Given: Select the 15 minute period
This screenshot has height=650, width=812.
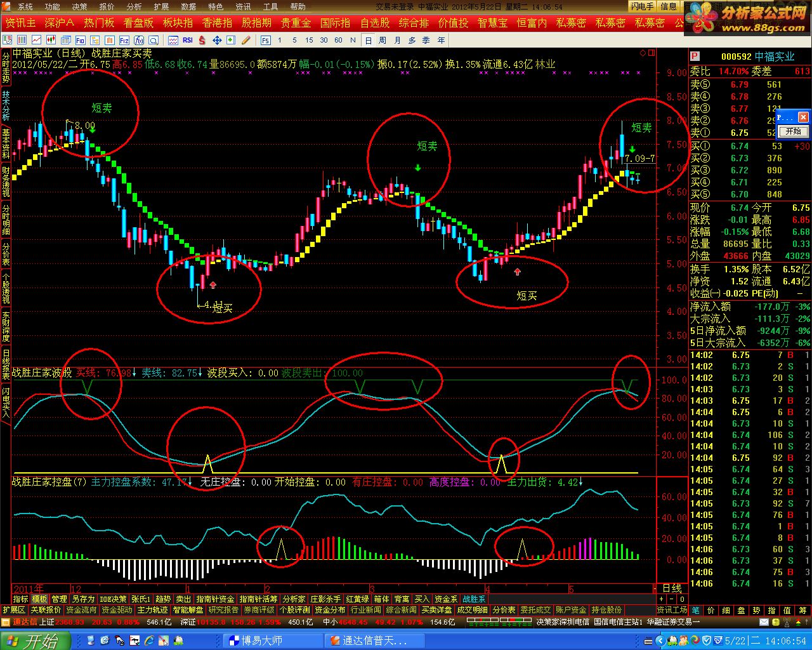Looking at the screenshot, I should click(x=309, y=40).
